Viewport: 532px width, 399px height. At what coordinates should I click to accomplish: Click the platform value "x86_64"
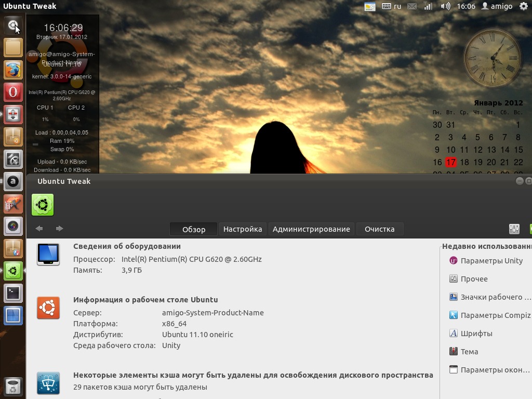pos(175,324)
